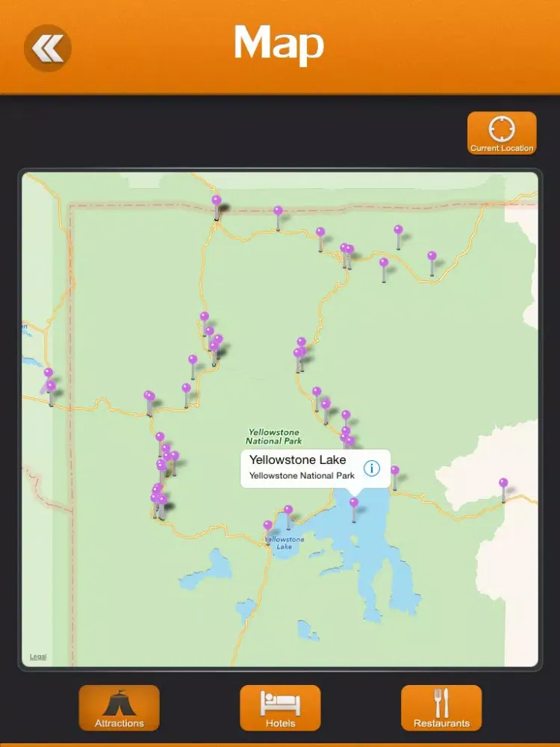This screenshot has width=560, height=747.
Task: Select the off-road pin in the park's northeast corner
Action: 399,238
